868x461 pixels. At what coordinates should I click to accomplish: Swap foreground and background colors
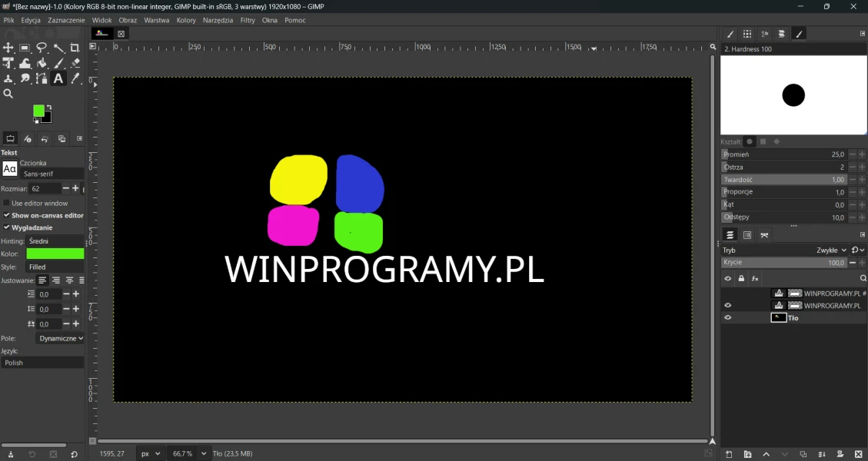pyautogui.click(x=49, y=108)
